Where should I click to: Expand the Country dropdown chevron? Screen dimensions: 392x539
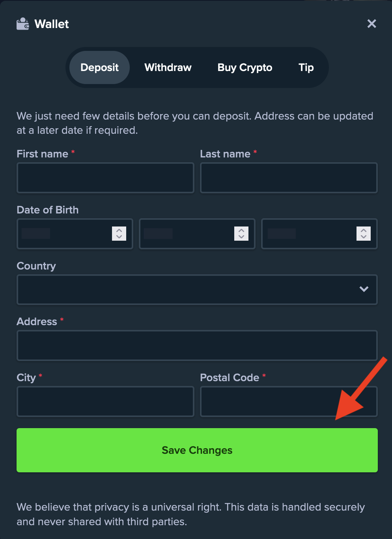tap(364, 289)
